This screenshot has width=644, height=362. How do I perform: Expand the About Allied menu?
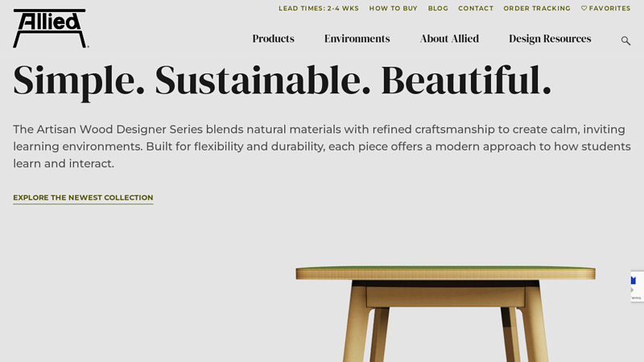(x=449, y=39)
